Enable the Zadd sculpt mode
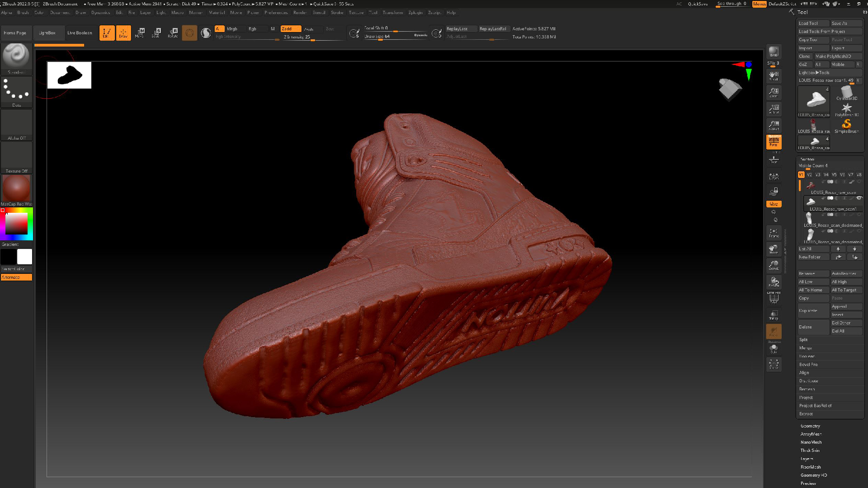The image size is (868, 488). coord(291,29)
